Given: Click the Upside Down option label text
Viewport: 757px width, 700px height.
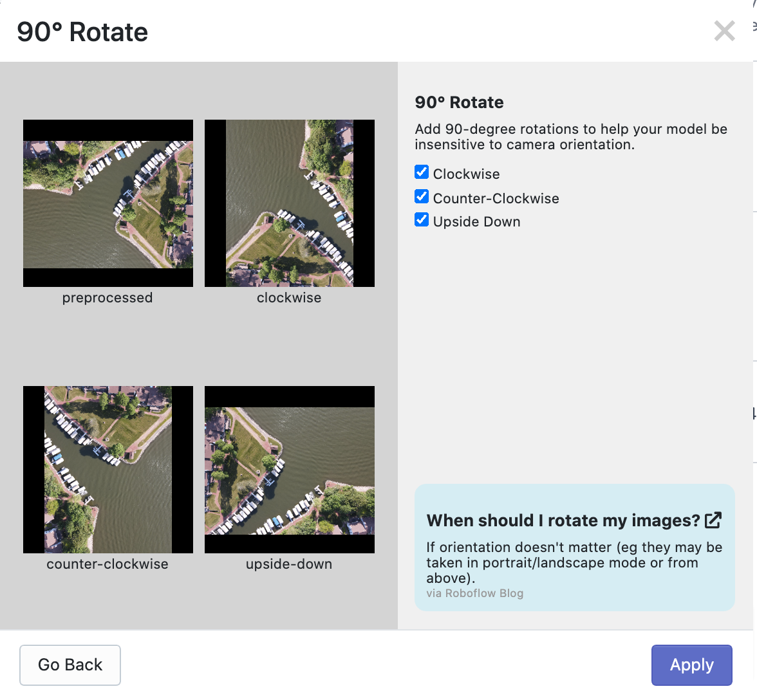Looking at the screenshot, I should tap(476, 221).
